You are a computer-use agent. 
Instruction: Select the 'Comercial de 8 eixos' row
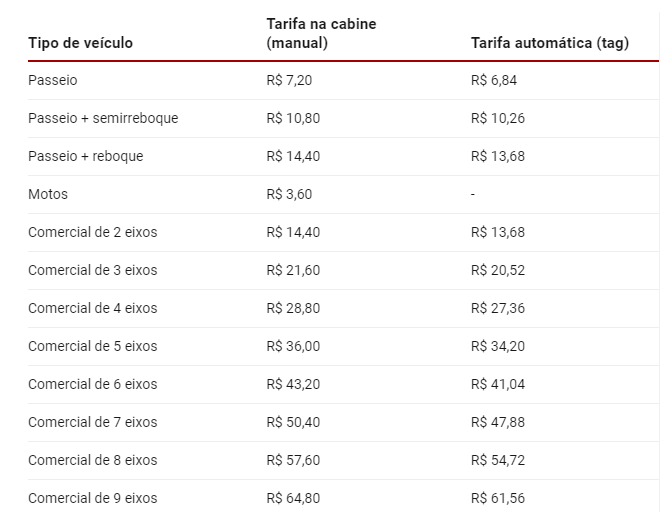coord(343,461)
